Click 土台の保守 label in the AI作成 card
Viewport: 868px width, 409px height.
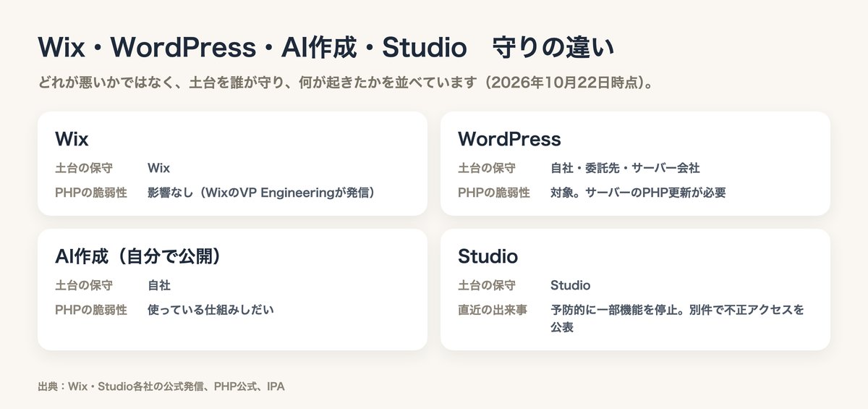(84, 285)
